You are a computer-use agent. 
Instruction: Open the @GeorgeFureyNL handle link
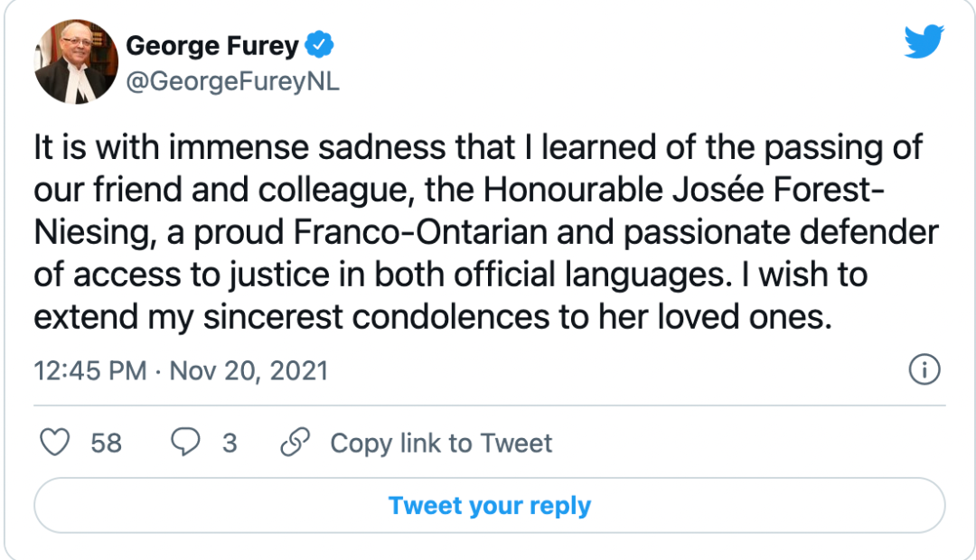point(233,81)
